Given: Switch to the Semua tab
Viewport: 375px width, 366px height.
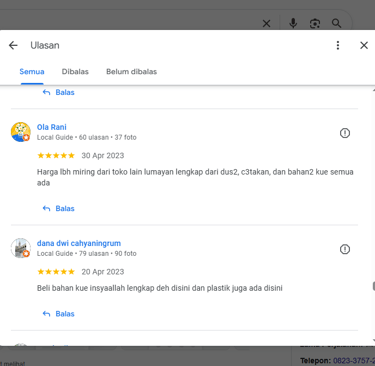Looking at the screenshot, I should 32,72.
